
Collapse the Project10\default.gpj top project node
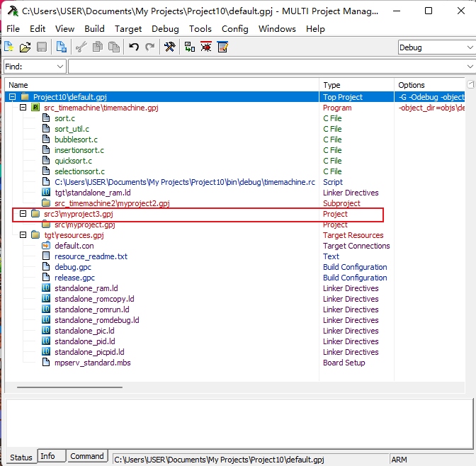pos(12,97)
